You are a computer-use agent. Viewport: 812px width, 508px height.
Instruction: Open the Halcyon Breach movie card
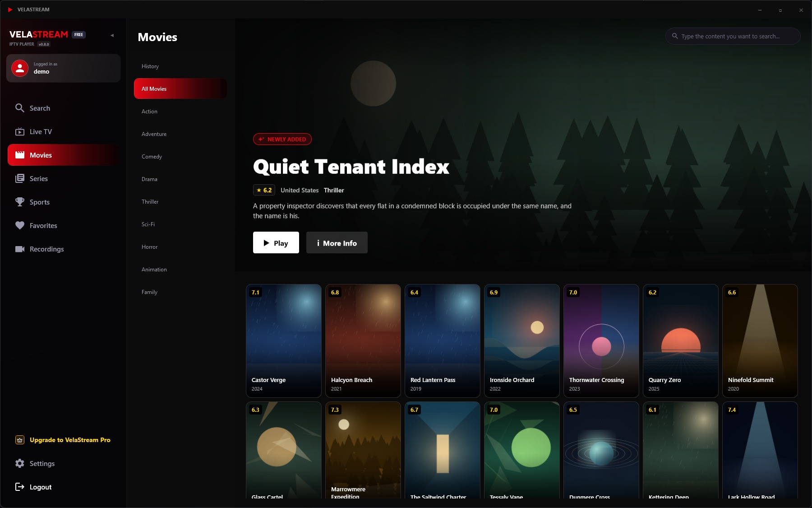363,341
